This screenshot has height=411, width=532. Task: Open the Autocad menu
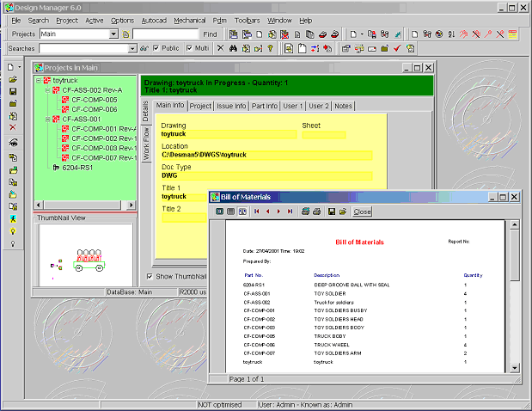tap(154, 21)
